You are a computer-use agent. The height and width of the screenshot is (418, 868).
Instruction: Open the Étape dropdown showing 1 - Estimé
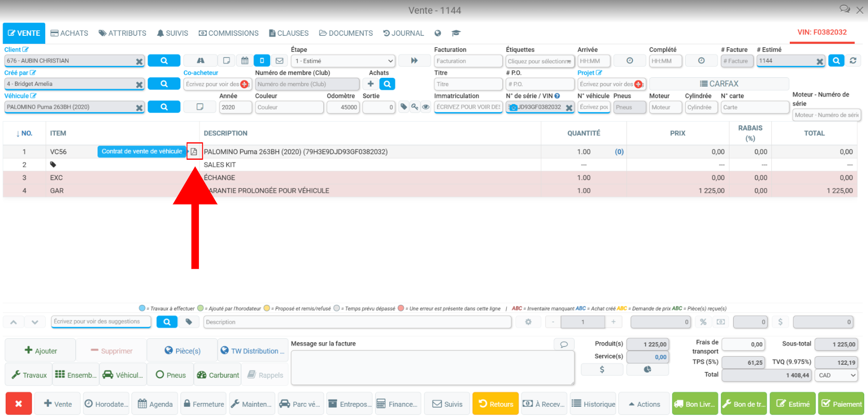pyautogui.click(x=344, y=61)
